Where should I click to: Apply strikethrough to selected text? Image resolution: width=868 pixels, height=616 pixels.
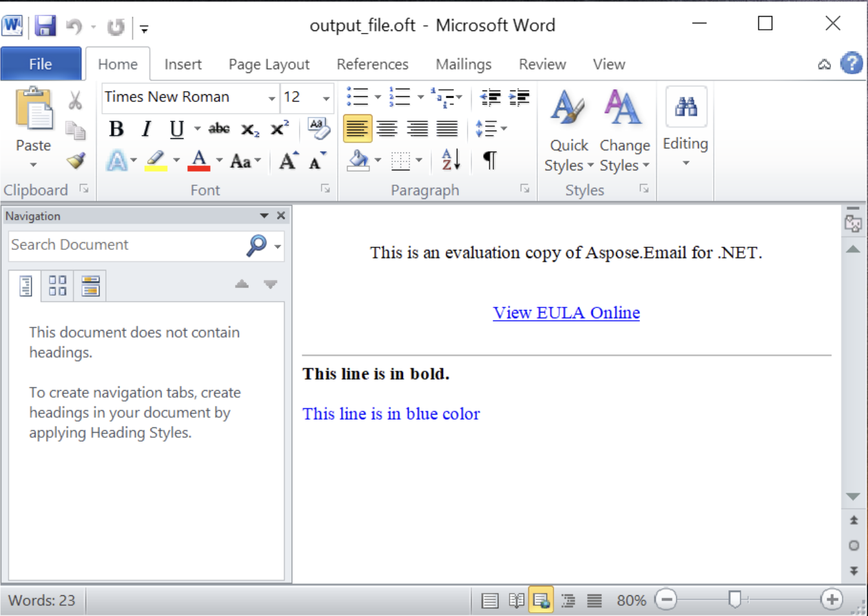click(x=218, y=128)
